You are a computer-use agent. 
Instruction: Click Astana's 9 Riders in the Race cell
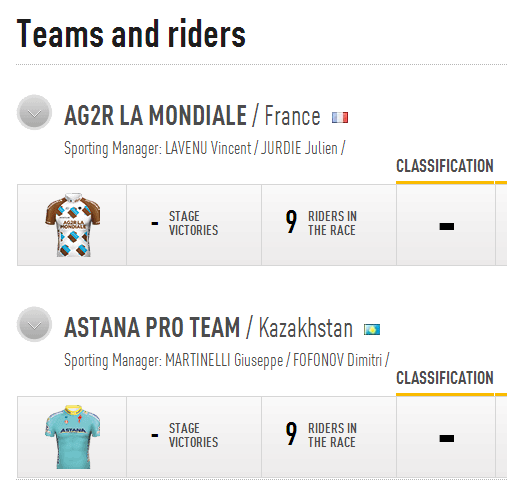click(329, 437)
